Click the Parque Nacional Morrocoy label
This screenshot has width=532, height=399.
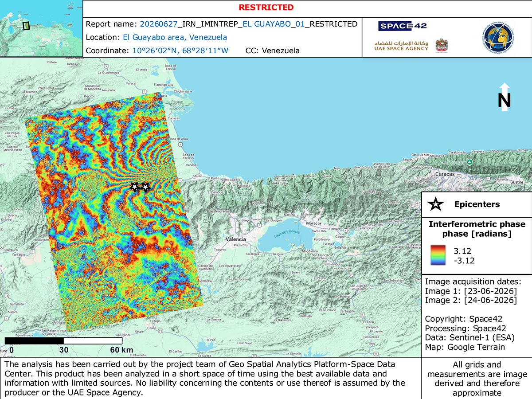(x=176, y=105)
